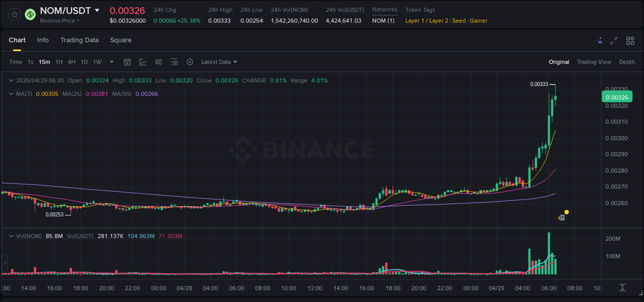Image resolution: width=644 pixels, height=302 pixels.
Task: Open the indicator settings icon
Action: point(174,62)
